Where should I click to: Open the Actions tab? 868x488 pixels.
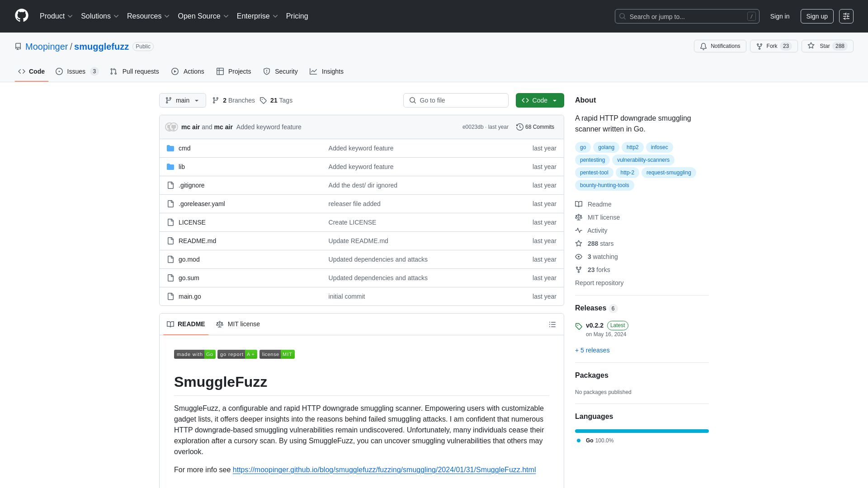click(x=188, y=71)
